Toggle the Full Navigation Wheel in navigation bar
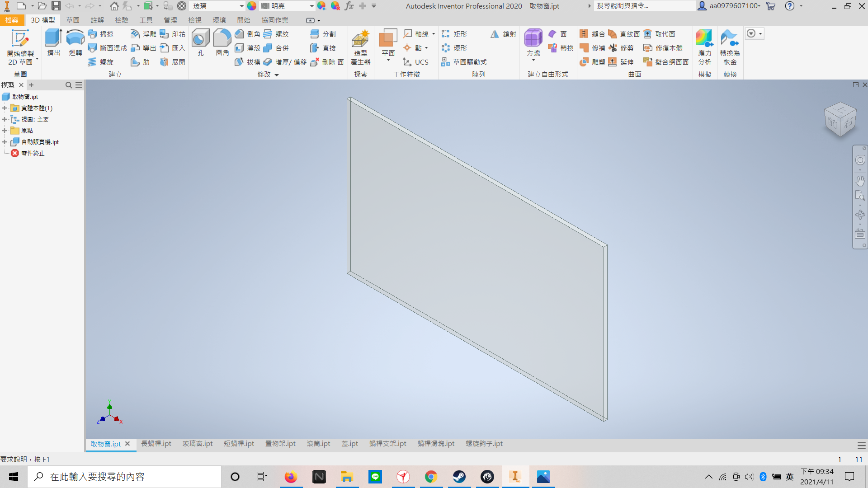Viewport: 868px width, 488px height. tap(860, 160)
